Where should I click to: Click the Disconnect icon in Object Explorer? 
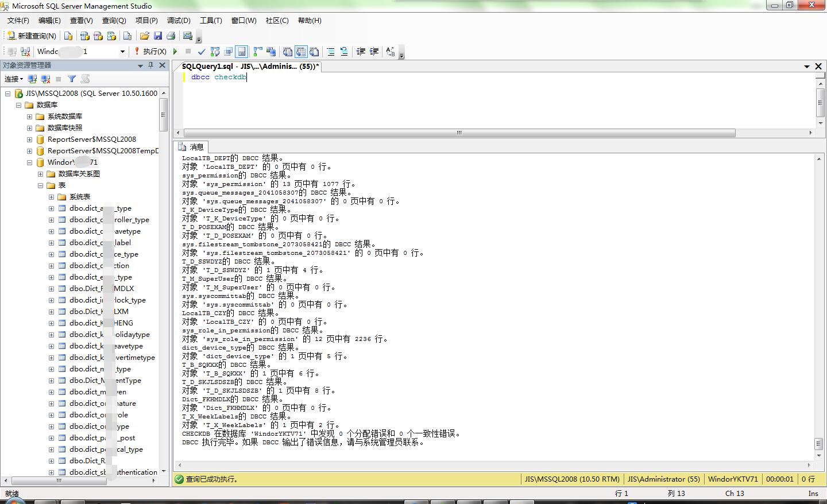click(x=45, y=79)
